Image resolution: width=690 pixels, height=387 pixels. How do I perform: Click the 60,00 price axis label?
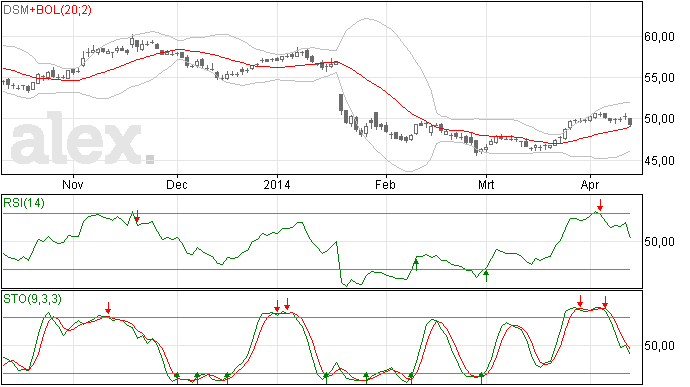point(659,37)
